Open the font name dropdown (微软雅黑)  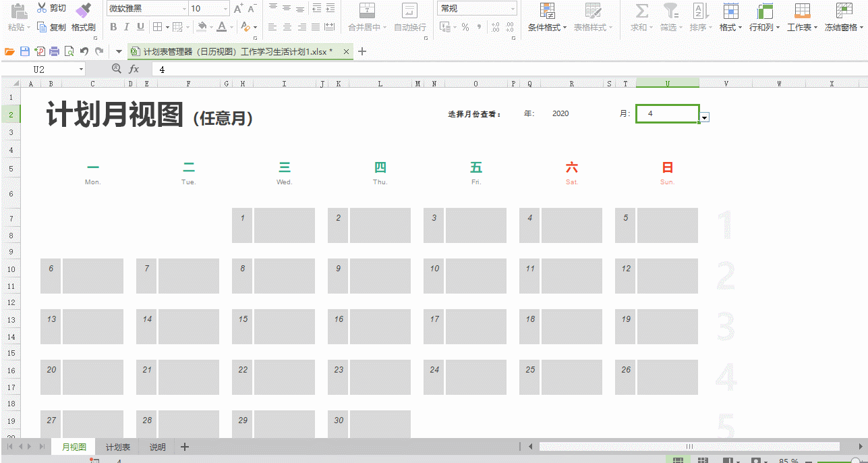point(184,9)
